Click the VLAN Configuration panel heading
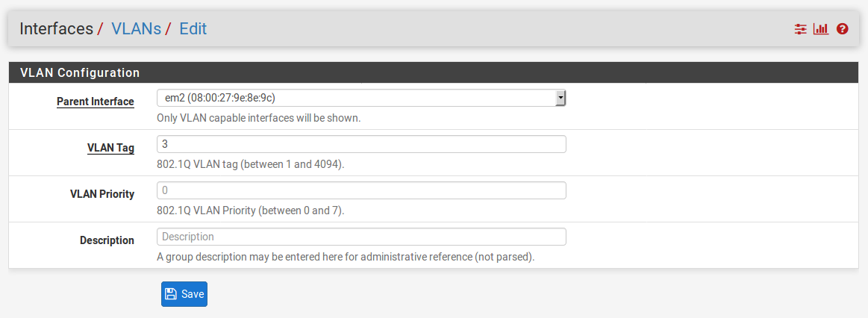The height and width of the screenshot is (318, 868). coord(80,73)
